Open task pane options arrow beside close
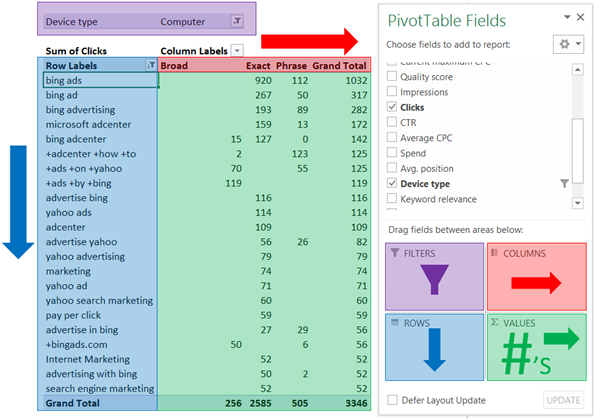 coord(567,17)
